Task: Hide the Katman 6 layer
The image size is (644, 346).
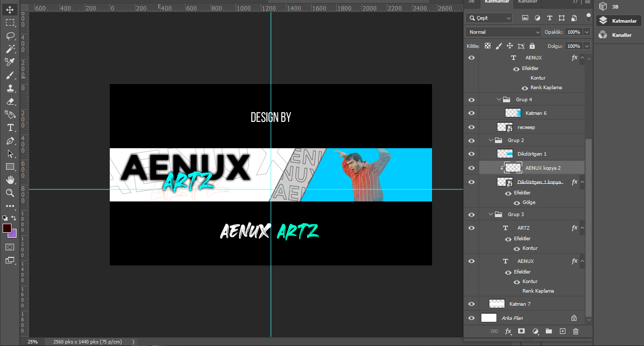Action: click(471, 113)
